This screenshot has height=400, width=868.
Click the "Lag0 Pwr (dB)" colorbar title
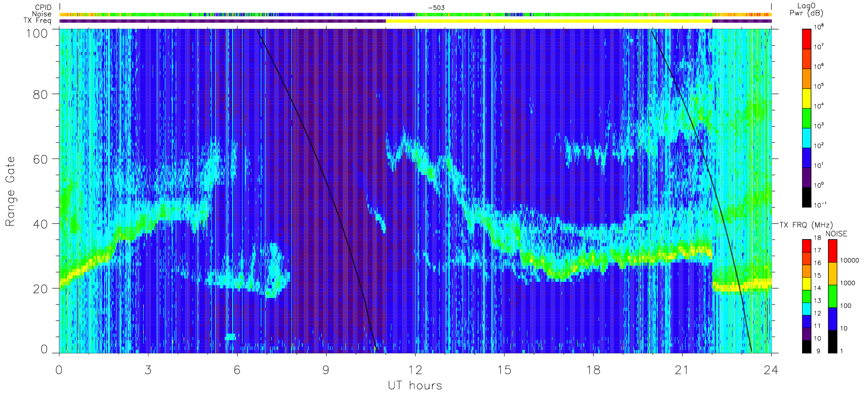[x=806, y=9]
